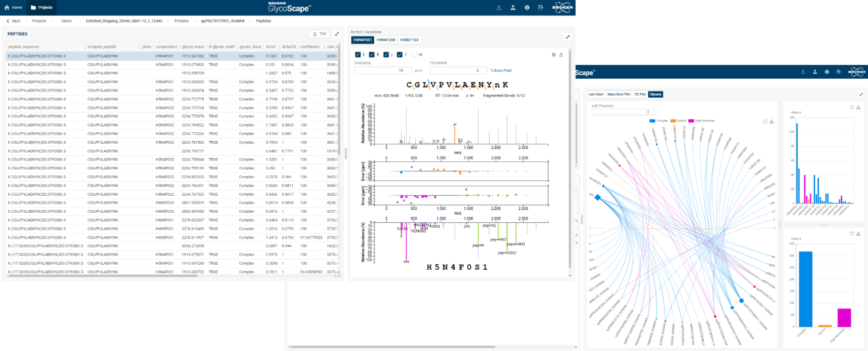Screen dimensions: 868x351
Task: Check the M ion checkbox
Action: tap(414, 54)
